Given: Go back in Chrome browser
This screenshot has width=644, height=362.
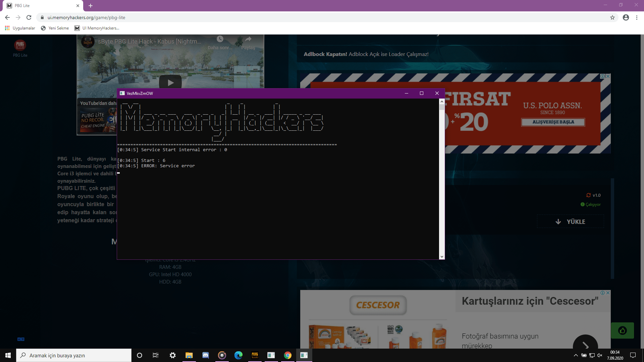Looking at the screenshot, I should click(7, 17).
